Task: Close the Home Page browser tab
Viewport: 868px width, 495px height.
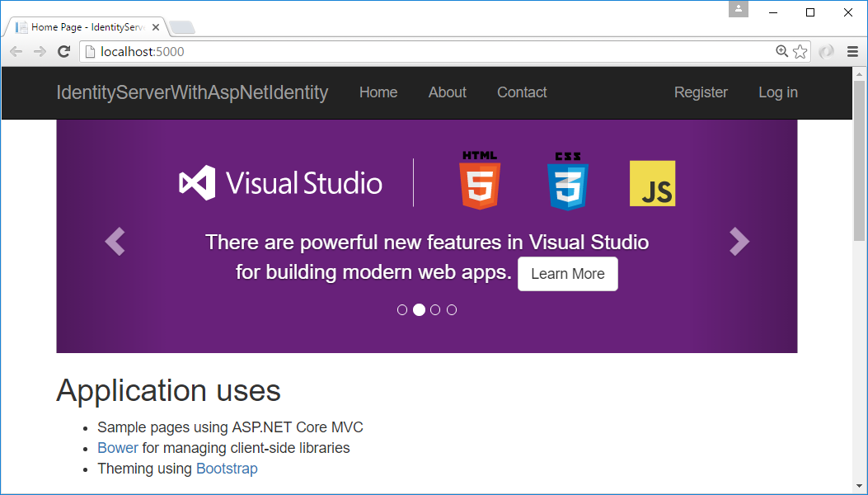Action: tap(156, 27)
